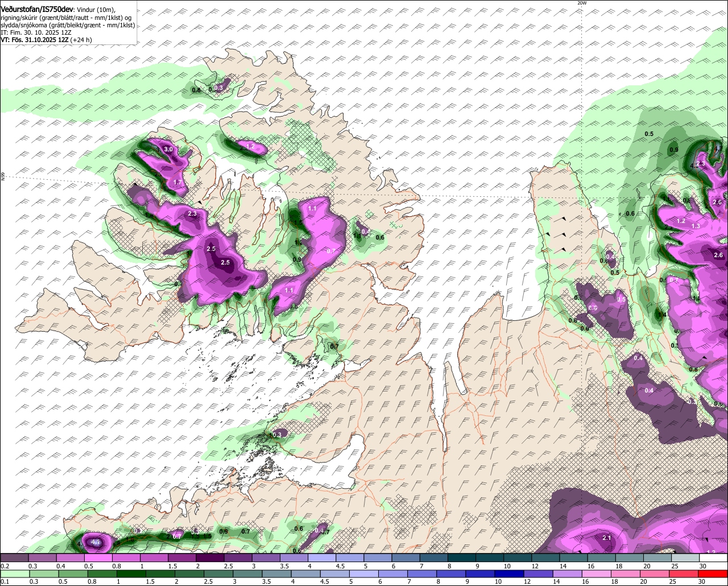Click '10' label in rain legend row
728x586 pixels.
pos(498,581)
